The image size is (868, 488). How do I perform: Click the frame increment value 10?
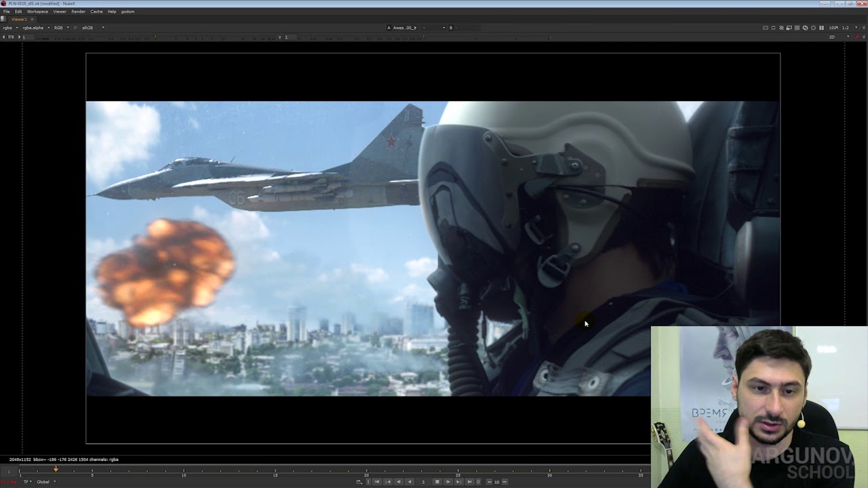coord(496,482)
